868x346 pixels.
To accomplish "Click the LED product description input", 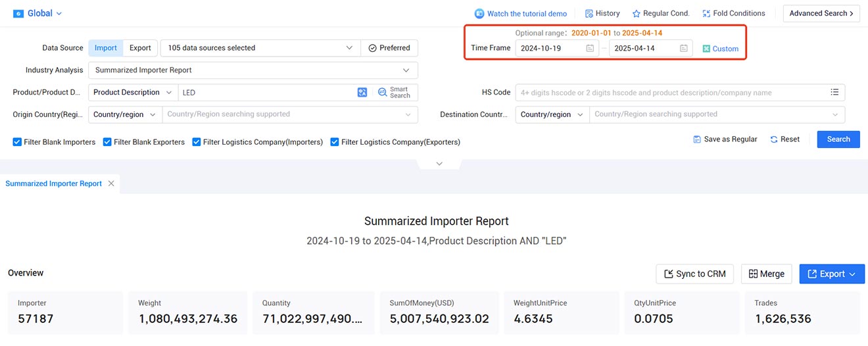I will tap(266, 93).
